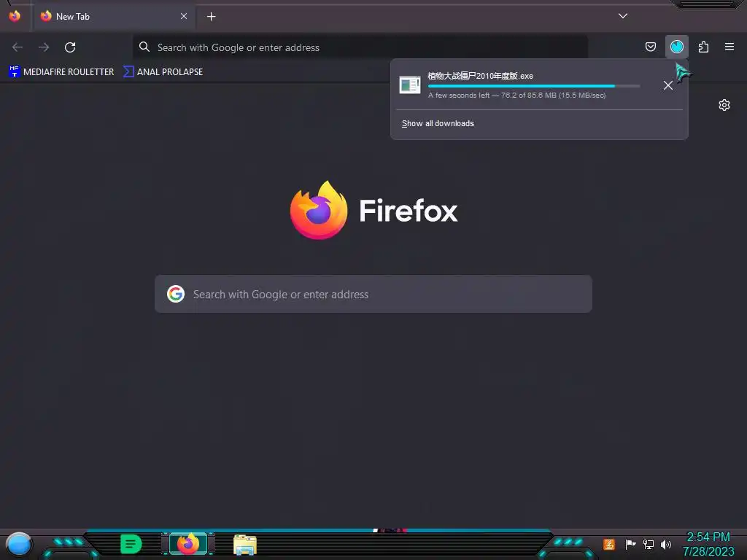Toggle the Downloads panel toolbar button
Viewport: 747px width, 560px height.
pos(677,47)
